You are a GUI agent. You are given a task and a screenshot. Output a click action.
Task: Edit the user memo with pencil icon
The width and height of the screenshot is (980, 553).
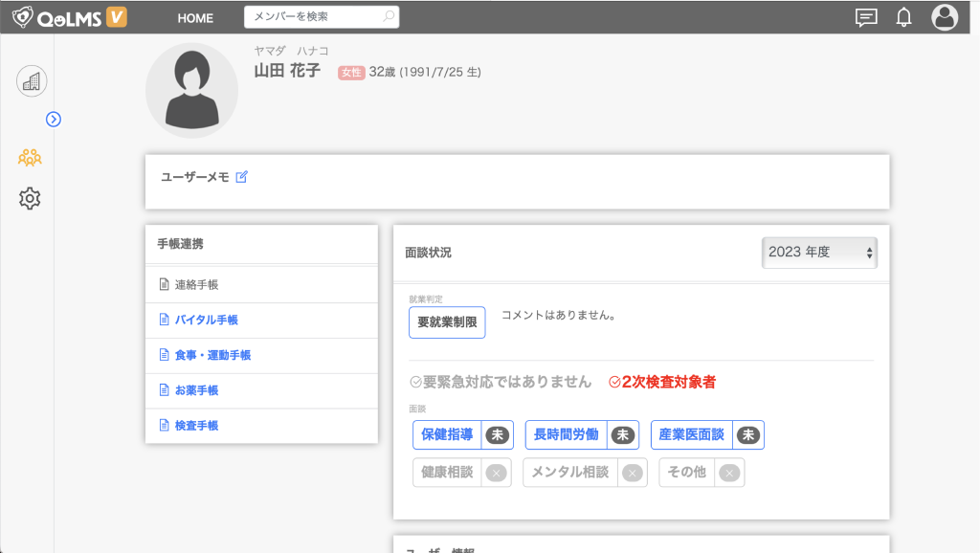tap(241, 177)
